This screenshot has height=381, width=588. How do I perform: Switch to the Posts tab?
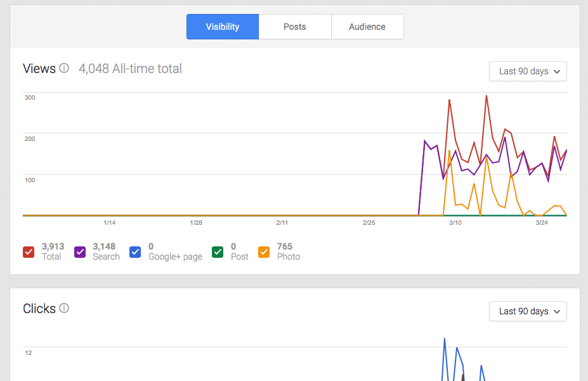coord(295,27)
